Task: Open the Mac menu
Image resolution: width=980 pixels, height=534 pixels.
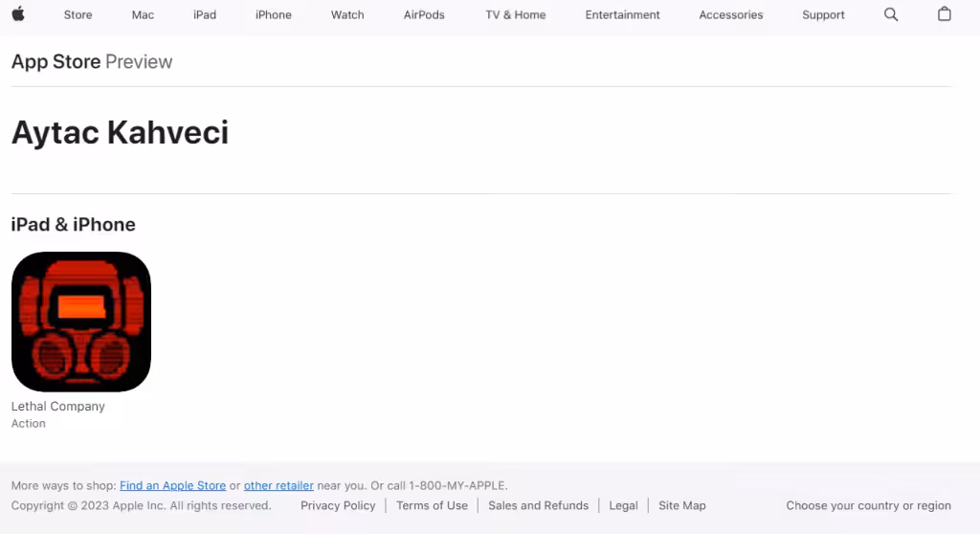Action: (x=143, y=14)
